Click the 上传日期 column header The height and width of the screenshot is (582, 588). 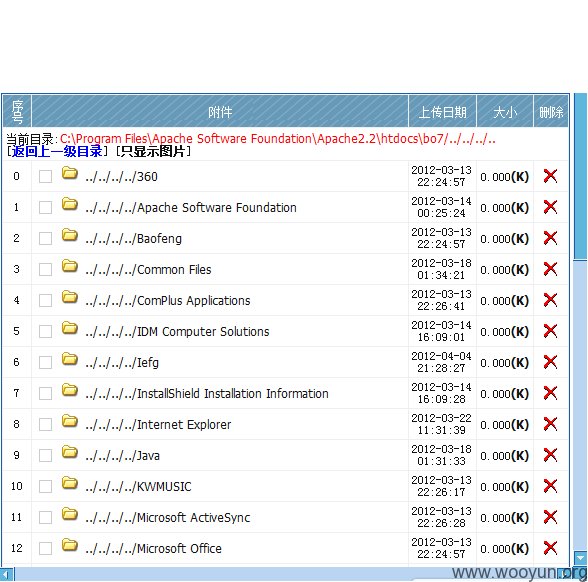click(442, 112)
